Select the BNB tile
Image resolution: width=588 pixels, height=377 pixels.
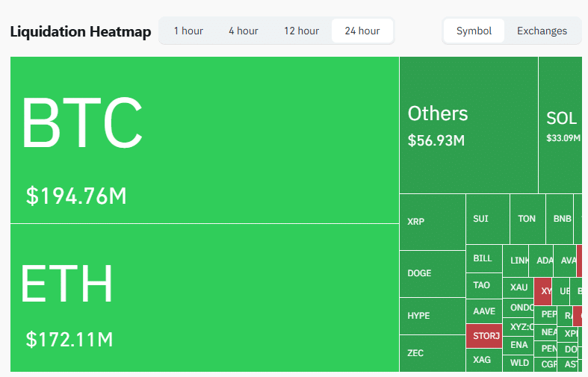560,219
